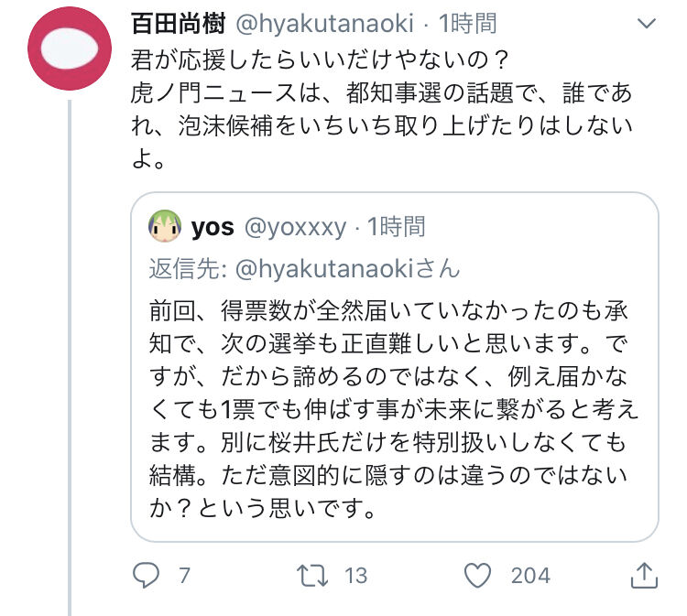Viewport: 687px width, 616px height.
Task: Click the like count 204
Action: (530, 575)
